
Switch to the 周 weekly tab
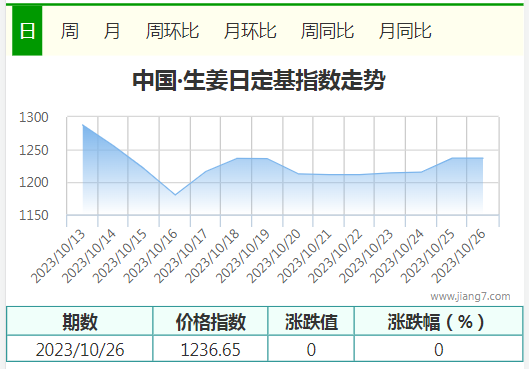click(x=70, y=31)
